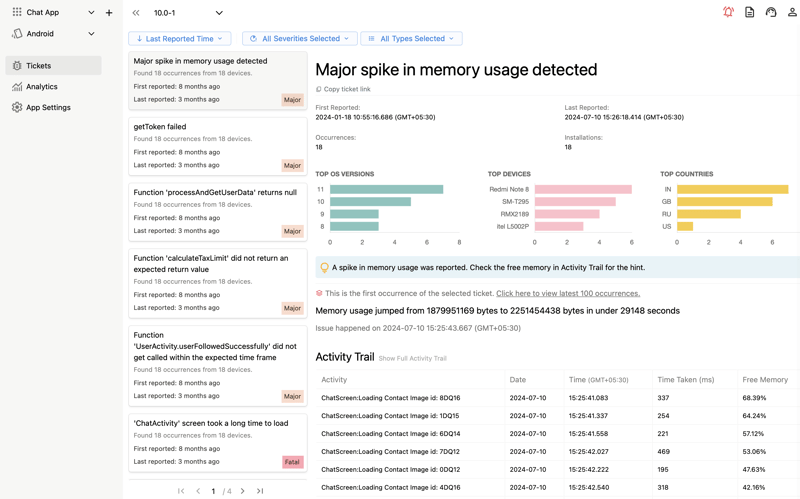Click the red notification bell icon
Image resolution: width=800 pixels, height=499 pixels.
point(728,13)
